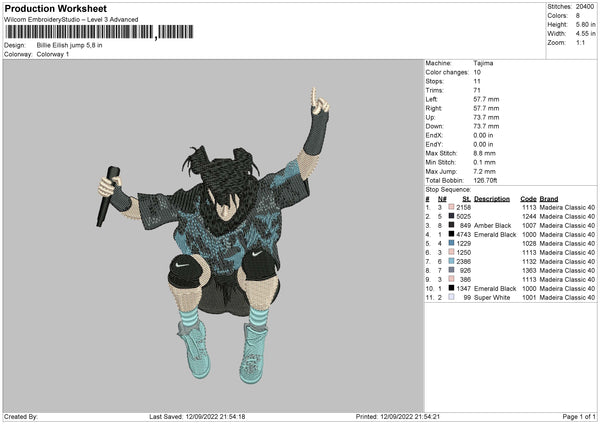Click 'Wilcom EmbroideryStudio – Level 3 Advanced' text
This screenshot has width=600, height=424.
pos(71,20)
